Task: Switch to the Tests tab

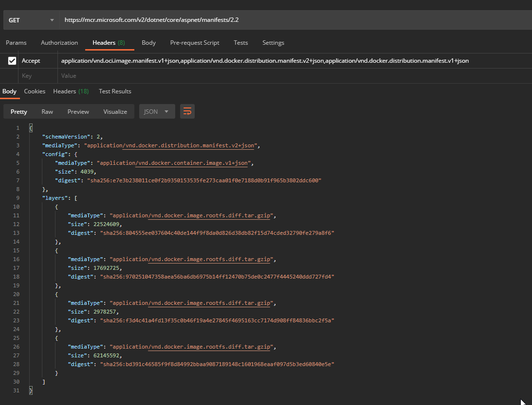Action: (241, 43)
